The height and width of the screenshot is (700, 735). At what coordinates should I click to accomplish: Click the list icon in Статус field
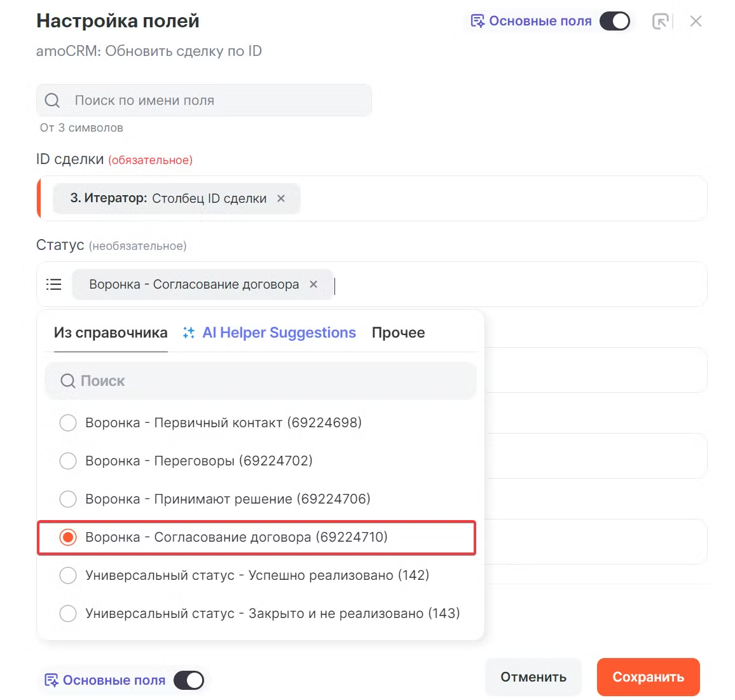click(54, 284)
